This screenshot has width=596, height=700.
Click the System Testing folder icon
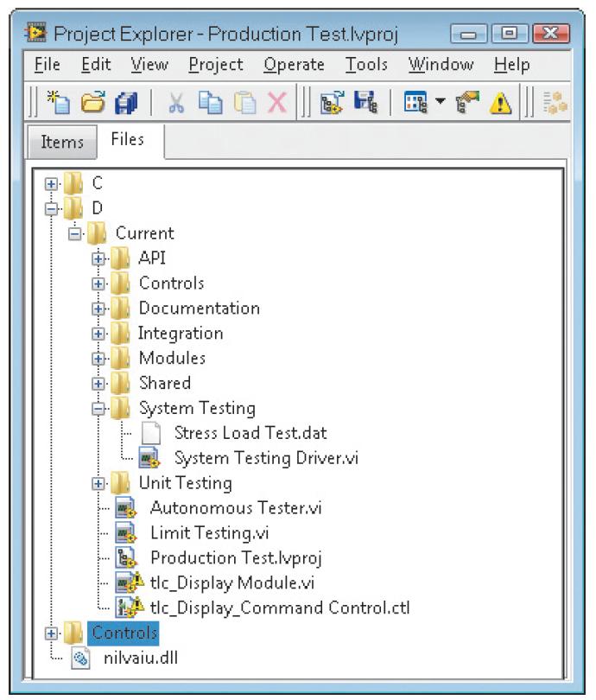click(x=120, y=408)
